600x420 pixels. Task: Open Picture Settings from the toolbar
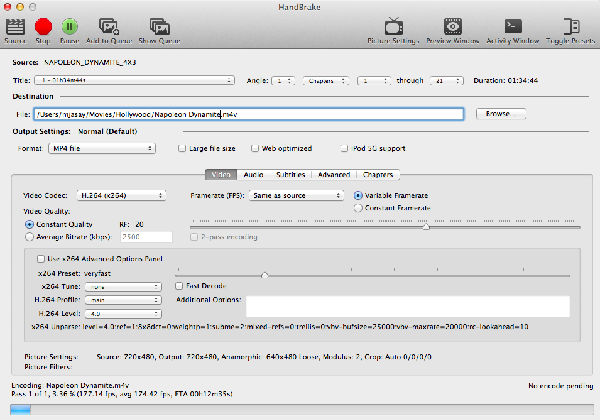click(x=393, y=27)
